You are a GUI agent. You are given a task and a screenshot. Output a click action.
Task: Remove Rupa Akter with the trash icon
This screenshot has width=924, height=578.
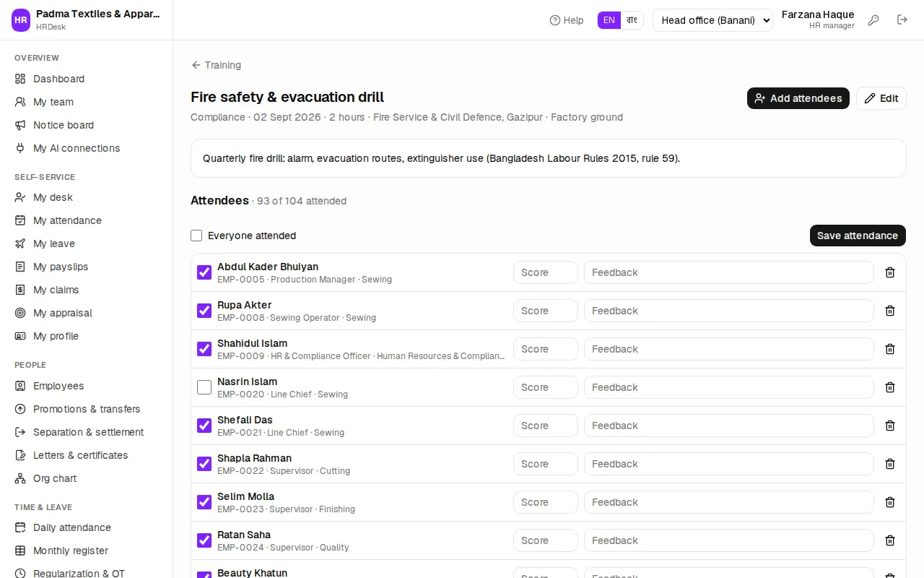890,311
